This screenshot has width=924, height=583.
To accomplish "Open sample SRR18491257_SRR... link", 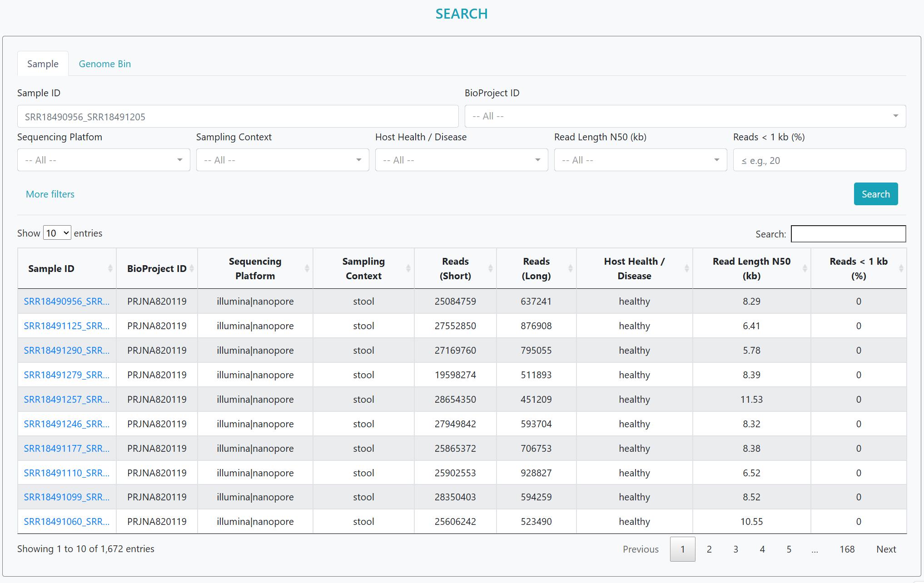I will click(x=66, y=399).
